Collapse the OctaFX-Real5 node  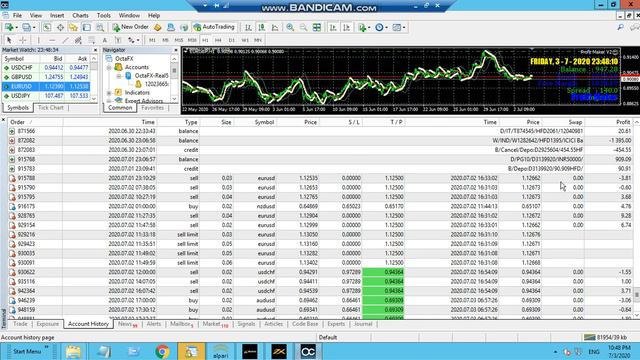click(119, 76)
